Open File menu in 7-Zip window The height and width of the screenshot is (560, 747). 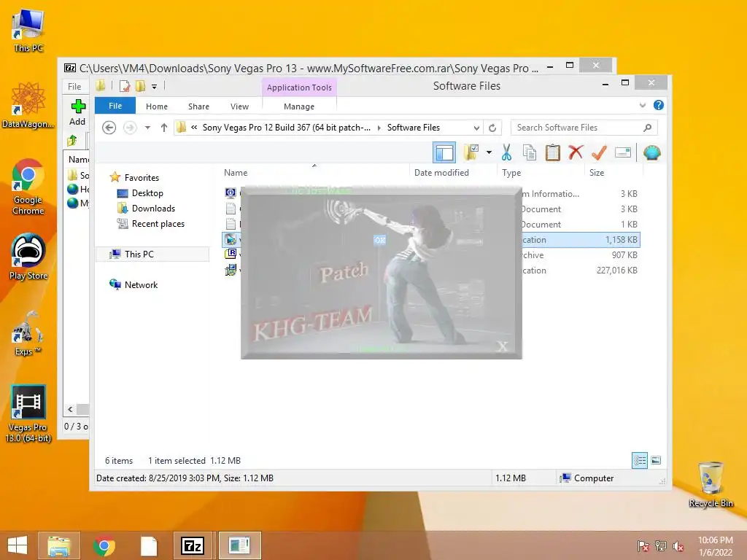click(x=74, y=87)
